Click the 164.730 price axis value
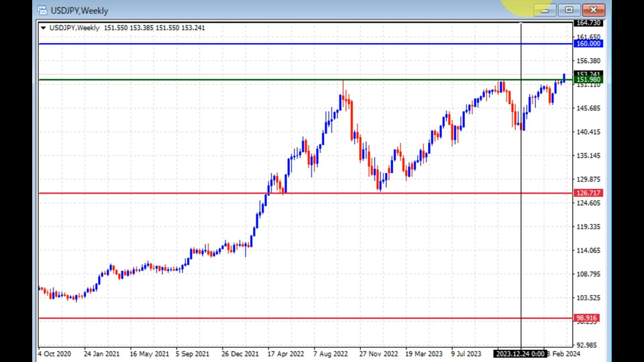 click(x=588, y=23)
